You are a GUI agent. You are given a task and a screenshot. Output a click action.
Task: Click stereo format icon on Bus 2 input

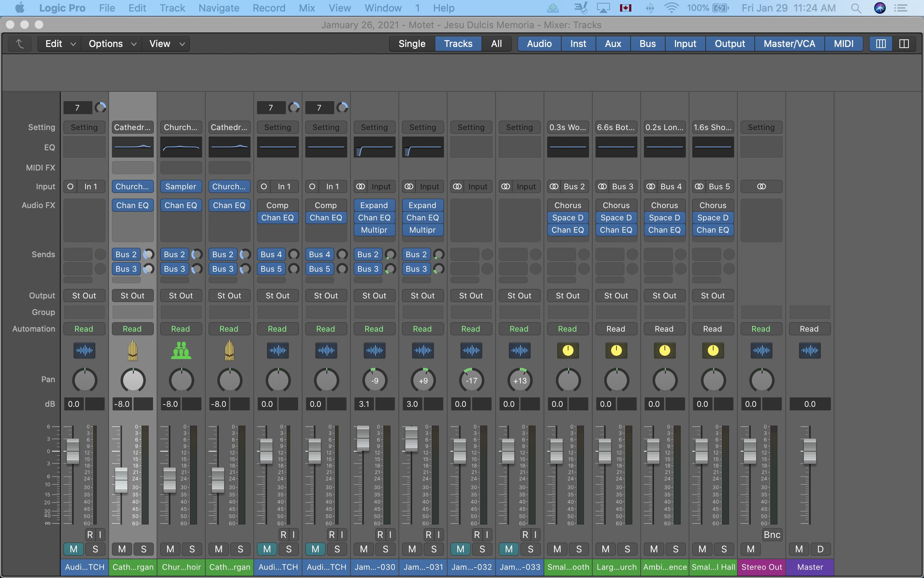click(554, 186)
